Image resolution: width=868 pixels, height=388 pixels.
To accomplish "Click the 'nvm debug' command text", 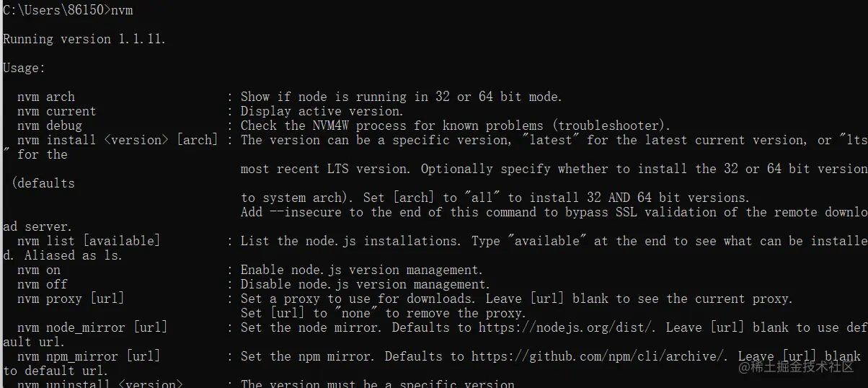I will pos(50,125).
